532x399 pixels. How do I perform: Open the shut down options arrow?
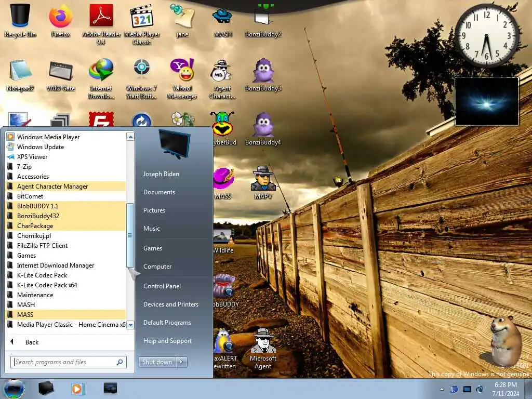click(181, 362)
